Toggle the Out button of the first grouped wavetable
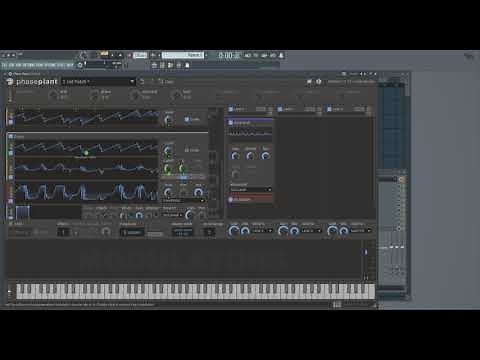 point(192,150)
